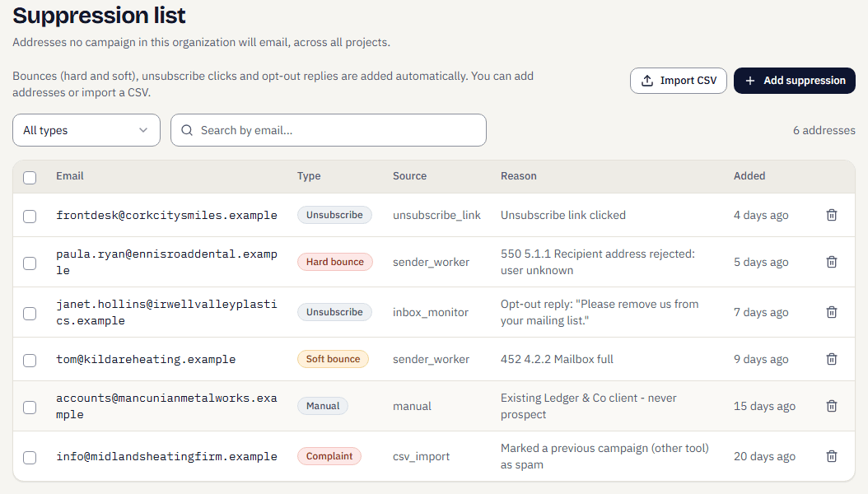Click the magnifier icon in the search box
Viewport: 868px width, 494px height.
[187, 130]
